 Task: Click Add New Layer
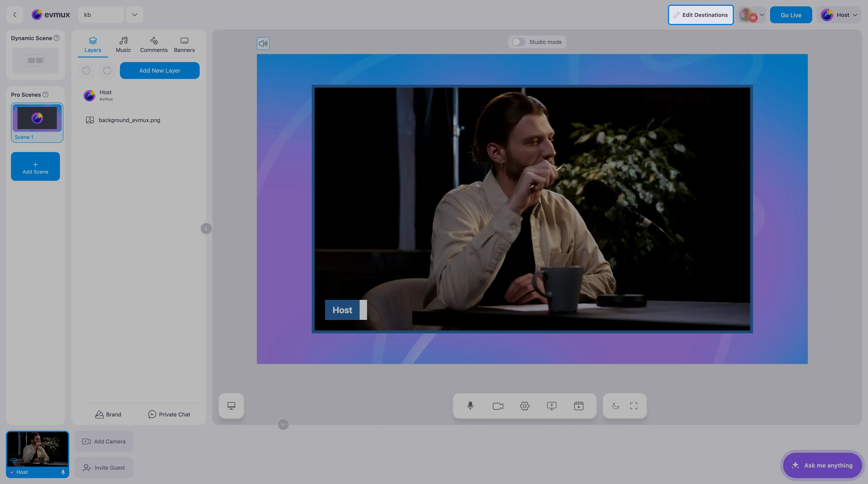point(160,71)
